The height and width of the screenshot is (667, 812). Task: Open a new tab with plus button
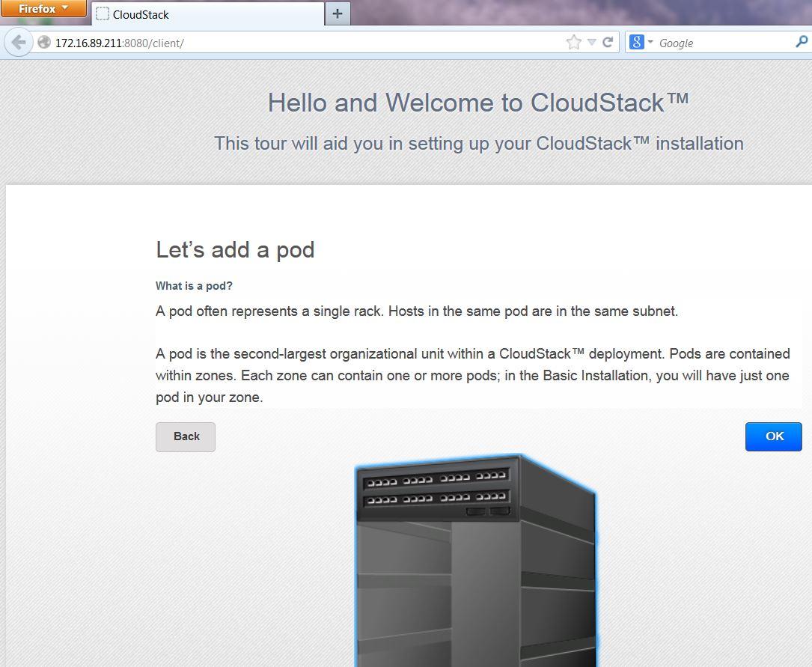337,13
